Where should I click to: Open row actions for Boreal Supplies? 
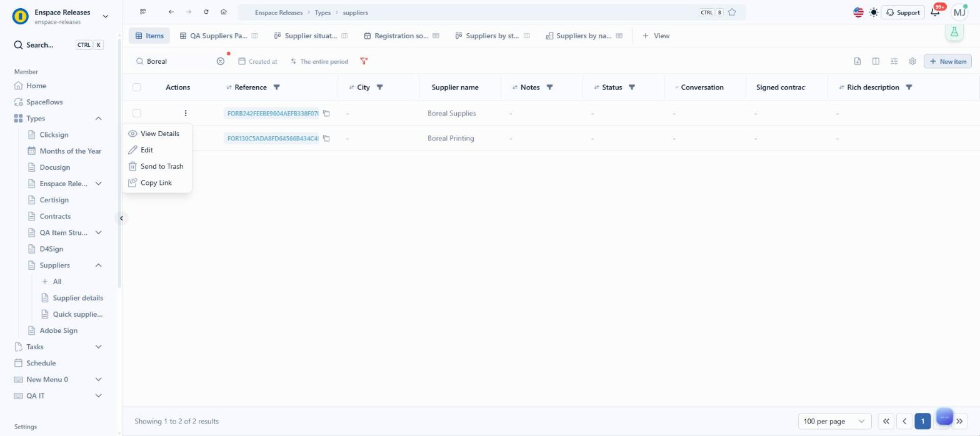(186, 113)
